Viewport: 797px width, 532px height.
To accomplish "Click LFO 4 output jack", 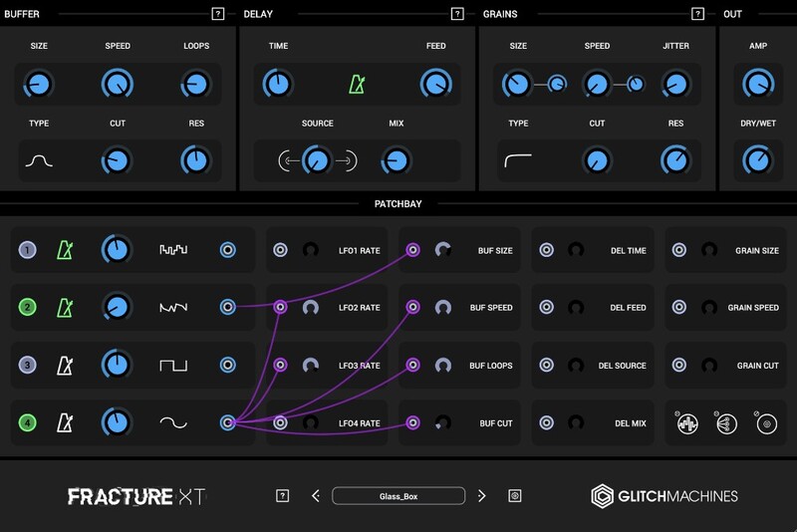I will (x=228, y=422).
